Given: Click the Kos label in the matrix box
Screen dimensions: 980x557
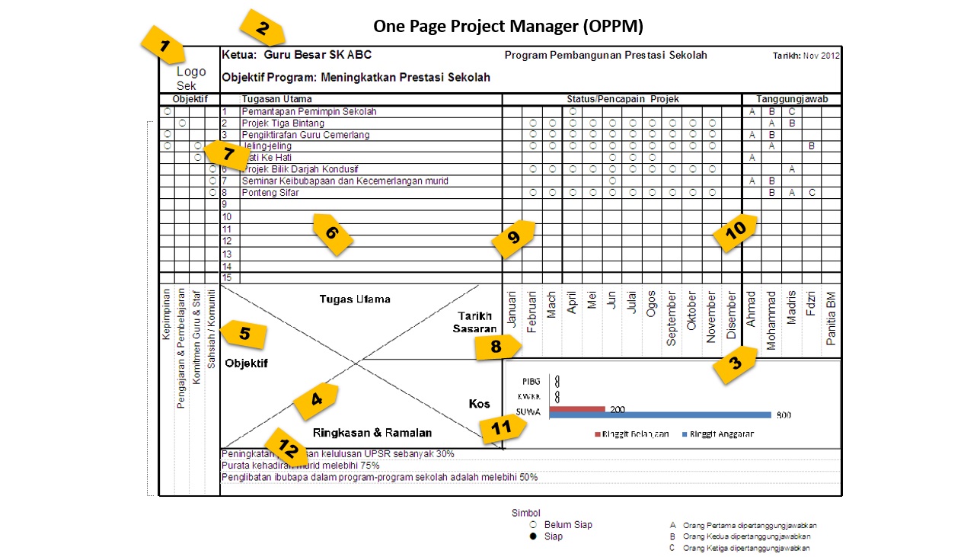Looking at the screenshot, I should pyautogui.click(x=479, y=404).
